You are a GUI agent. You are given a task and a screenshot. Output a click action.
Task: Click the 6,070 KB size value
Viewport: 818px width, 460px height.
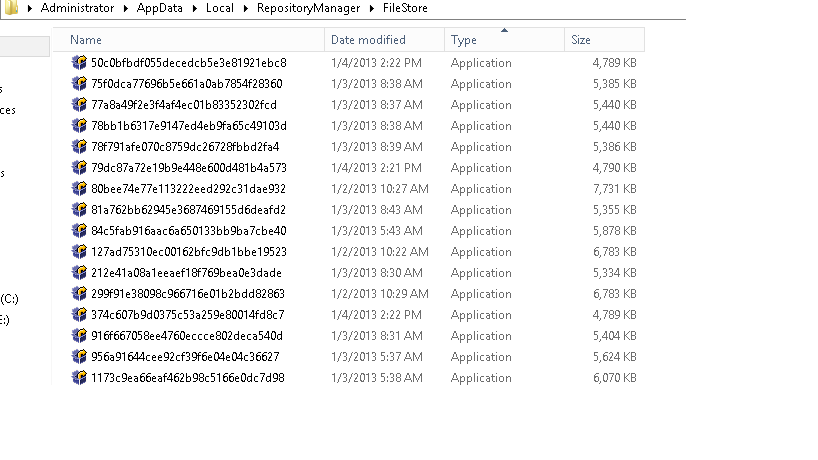[x=615, y=378]
